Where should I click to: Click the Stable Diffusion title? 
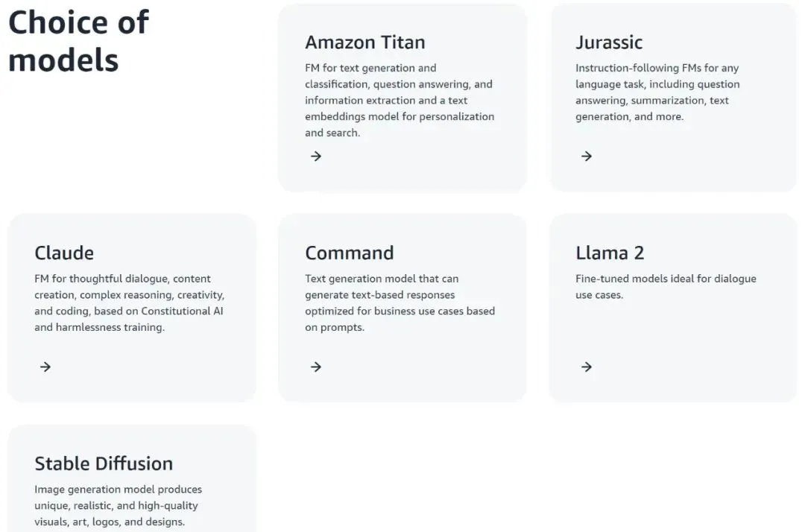(104, 463)
